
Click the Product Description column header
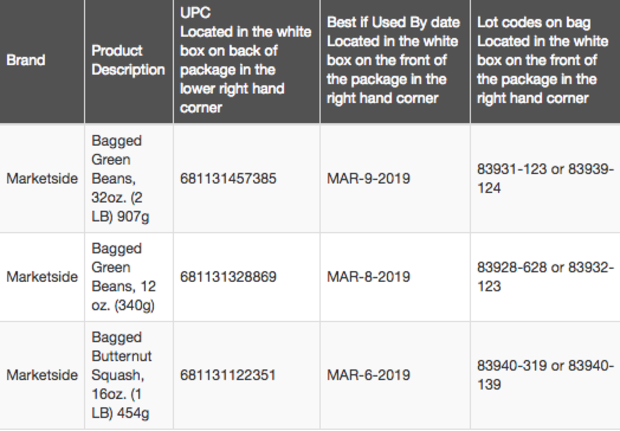[128, 60]
